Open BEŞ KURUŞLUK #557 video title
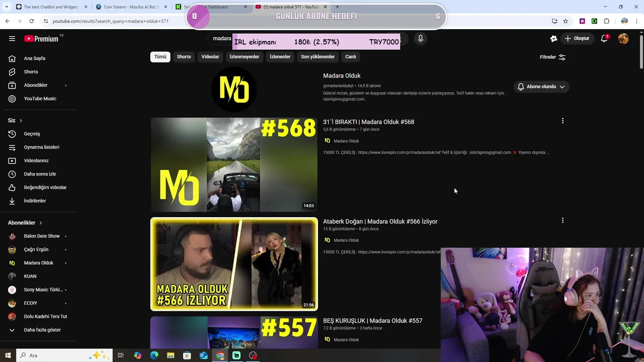This screenshot has height=362, width=644. click(x=372, y=321)
